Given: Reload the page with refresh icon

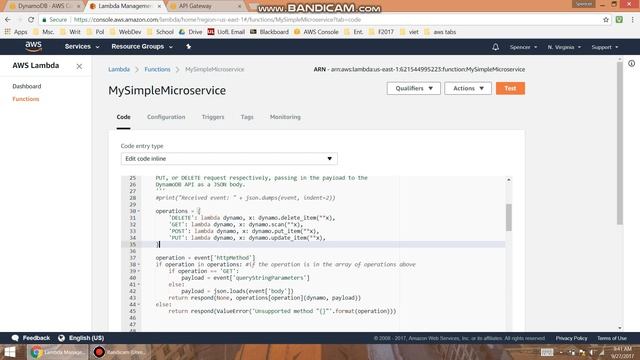Looking at the screenshot, I should click(31, 20).
